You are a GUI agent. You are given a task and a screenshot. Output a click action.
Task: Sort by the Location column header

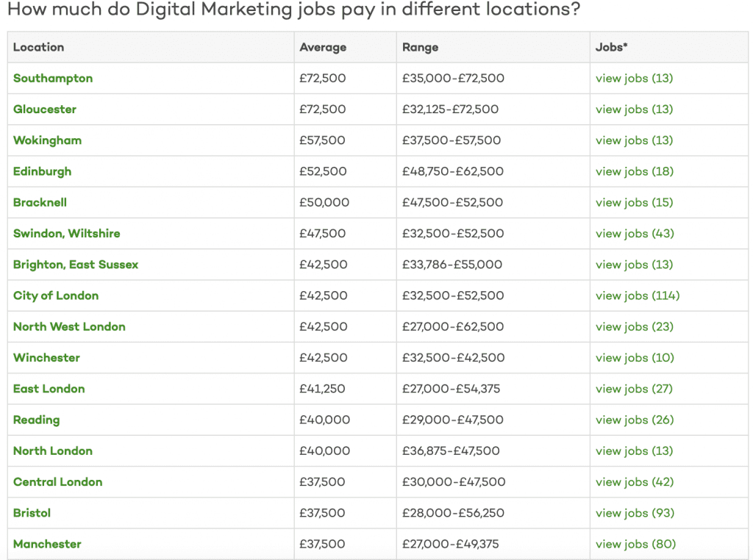click(38, 46)
